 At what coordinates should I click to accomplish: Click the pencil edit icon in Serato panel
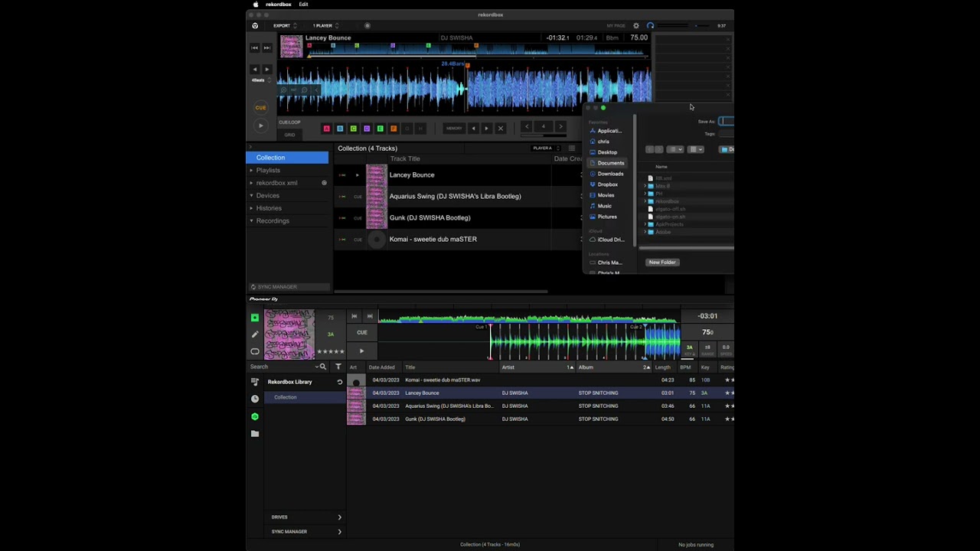coord(255,334)
